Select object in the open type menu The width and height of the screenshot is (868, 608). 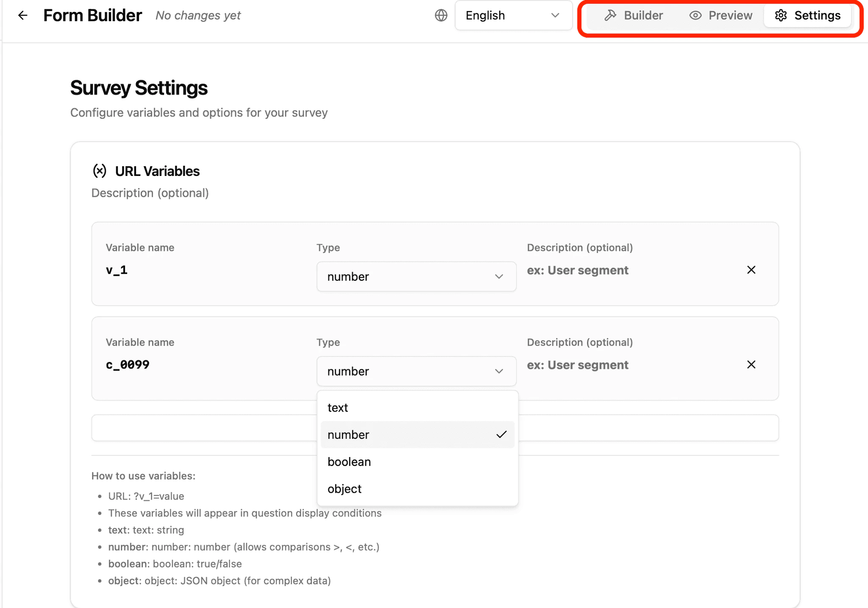(x=344, y=488)
